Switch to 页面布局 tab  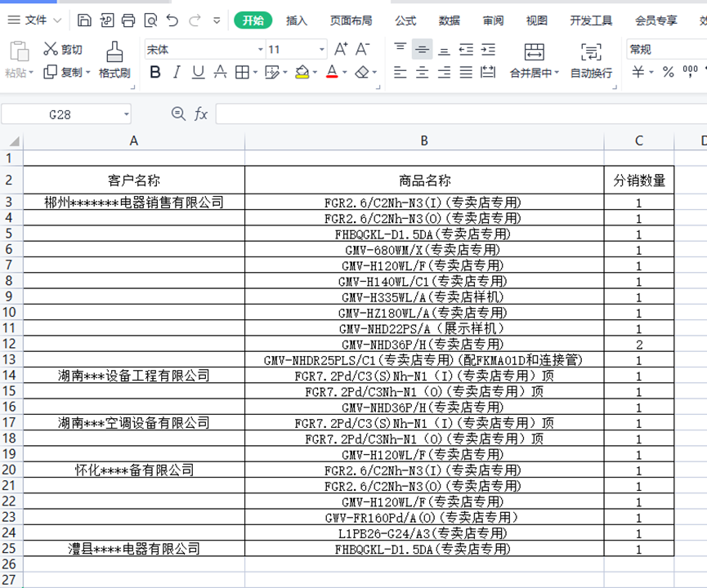click(351, 20)
